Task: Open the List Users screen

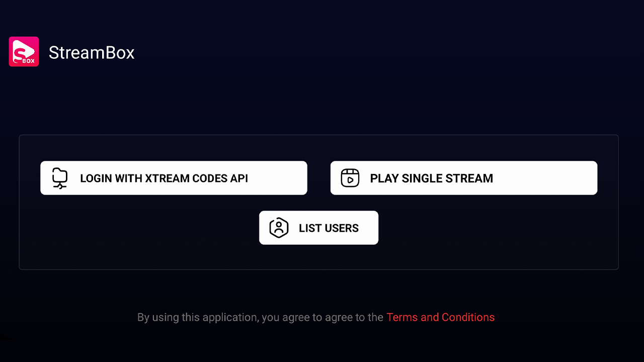Action: (318, 227)
